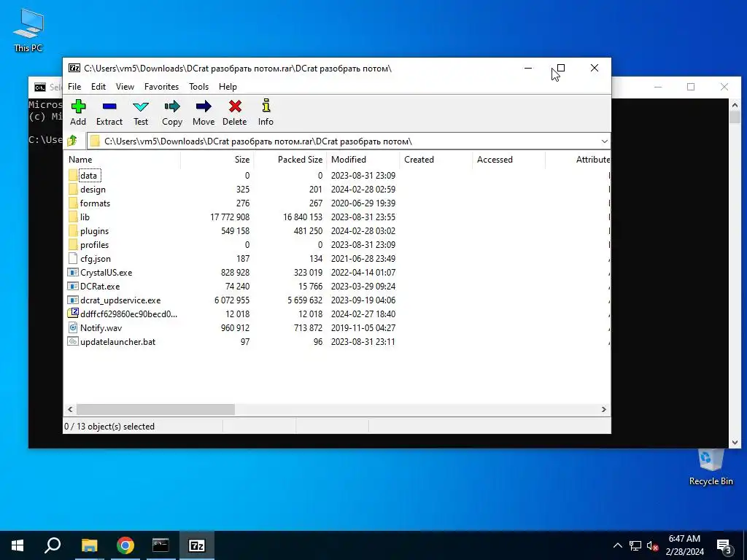Select the profiles folder icon
Screen dimensions: 747x560
click(73, 244)
